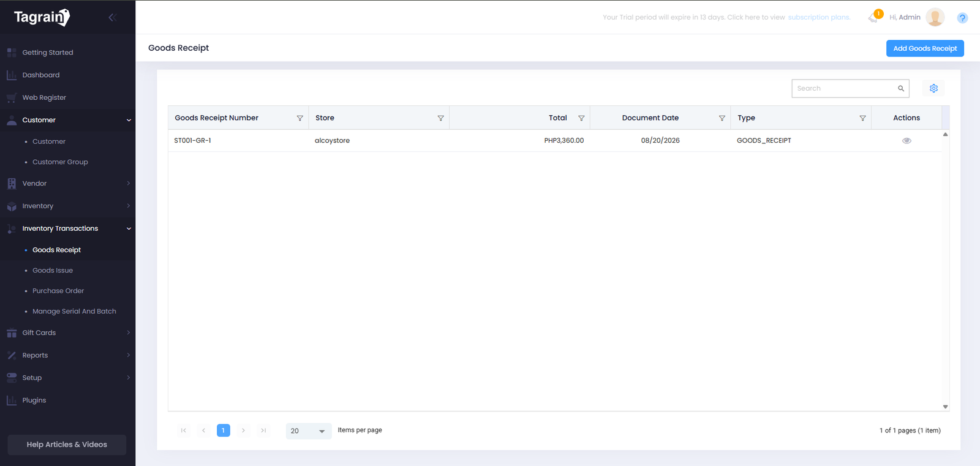Go to the last page
The height and width of the screenshot is (466, 980).
tap(263, 430)
